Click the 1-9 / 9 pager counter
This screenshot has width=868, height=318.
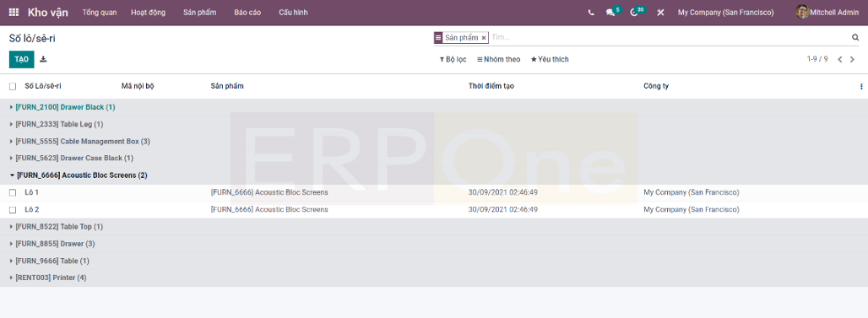tap(817, 59)
